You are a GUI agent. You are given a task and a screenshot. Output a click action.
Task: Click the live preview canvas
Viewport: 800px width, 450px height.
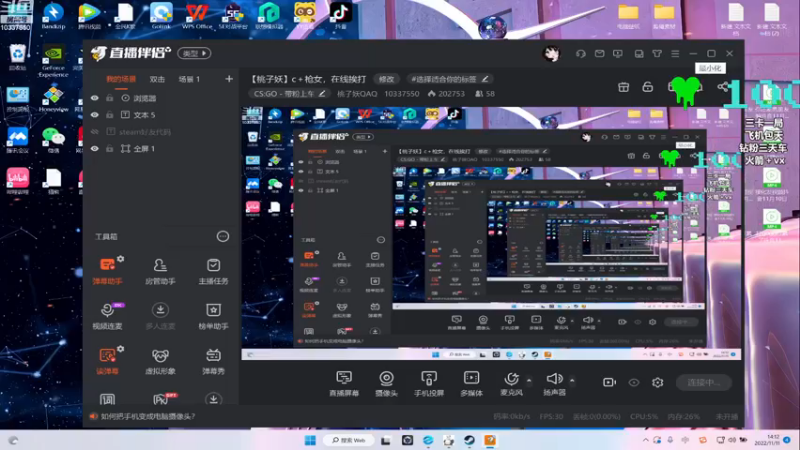click(491, 233)
